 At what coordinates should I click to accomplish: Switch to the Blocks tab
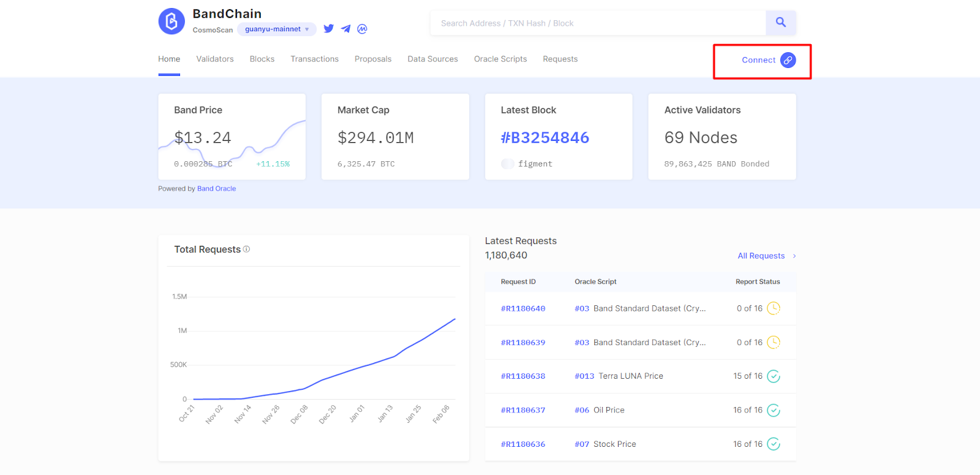262,59
